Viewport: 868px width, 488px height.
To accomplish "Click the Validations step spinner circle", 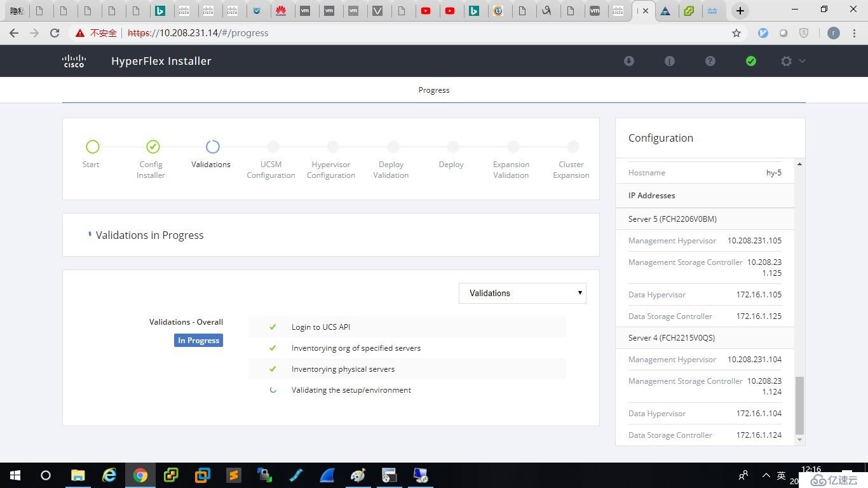I will 213,147.
